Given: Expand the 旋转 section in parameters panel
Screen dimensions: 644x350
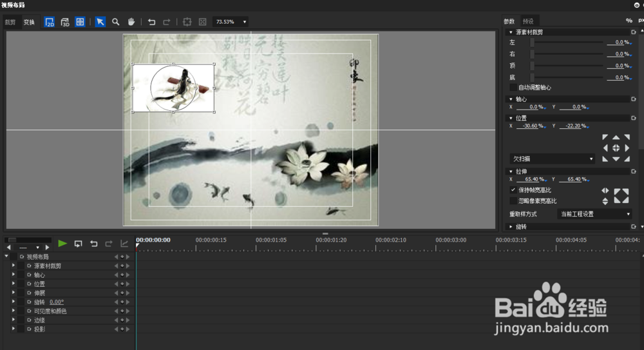Looking at the screenshot, I should pos(511,227).
